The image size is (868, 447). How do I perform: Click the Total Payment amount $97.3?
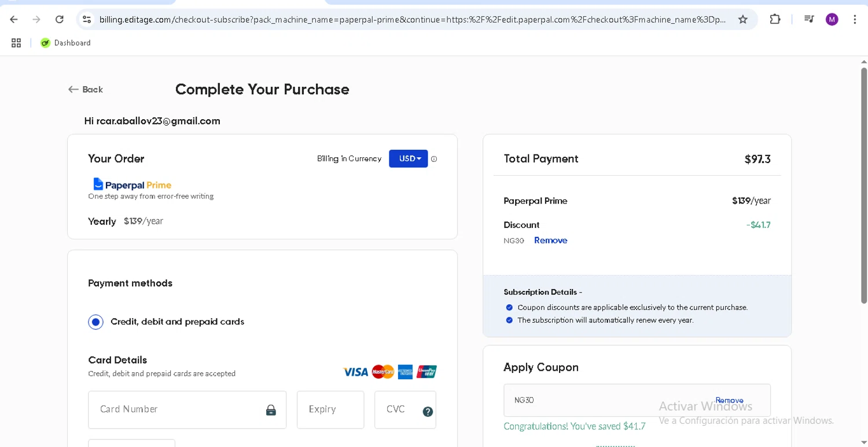tap(757, 160)
